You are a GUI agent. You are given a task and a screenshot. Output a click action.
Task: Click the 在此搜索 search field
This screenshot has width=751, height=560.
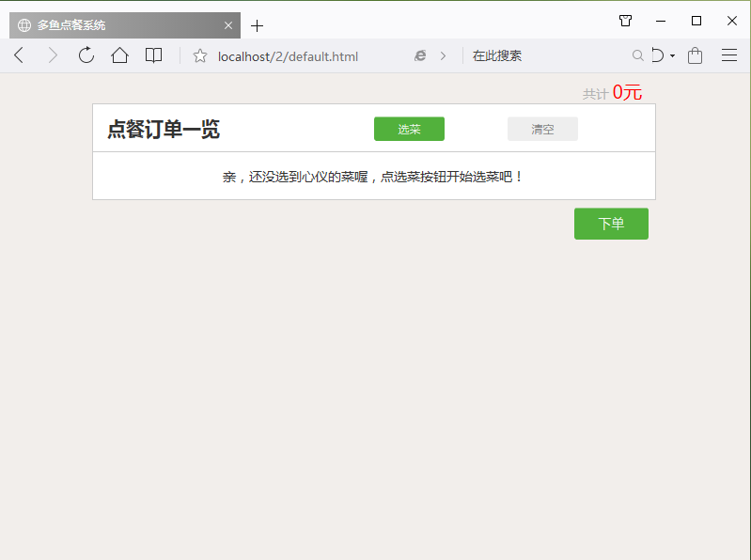point(496,56)
